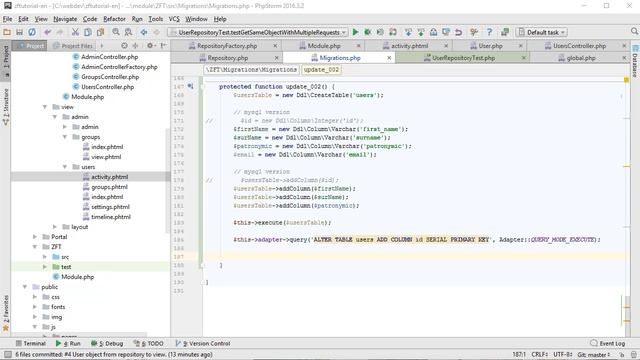Expand the fonts folder
640x360 pixels.
(35, 307)
